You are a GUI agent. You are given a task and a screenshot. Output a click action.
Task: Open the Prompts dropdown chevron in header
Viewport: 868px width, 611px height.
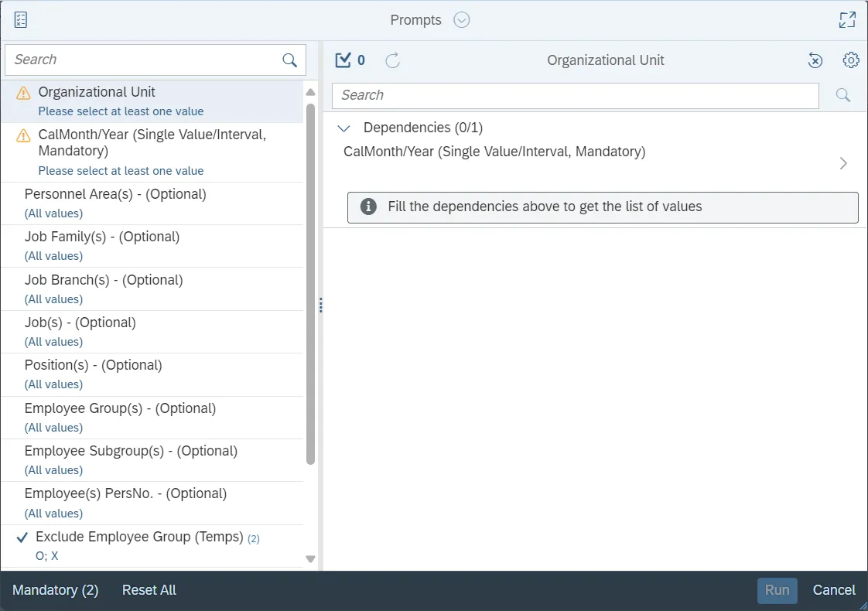(462, 20)
